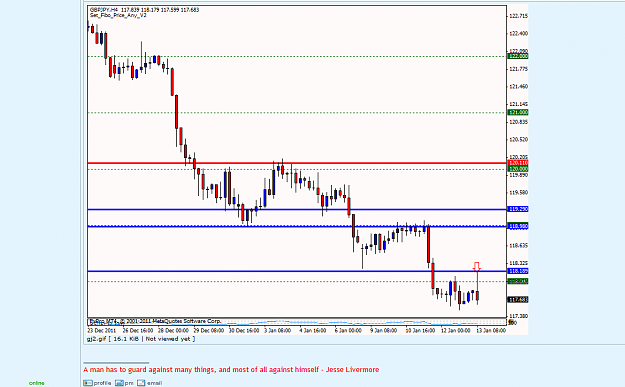
Task: Send a private message via pm button
Action: (124, 383)
